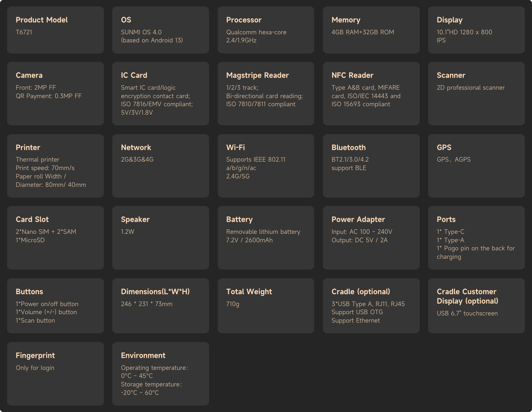Select the SUNMI OS 4.0 text
Viewport: 532px width, 412px height.
pos(141,32)
